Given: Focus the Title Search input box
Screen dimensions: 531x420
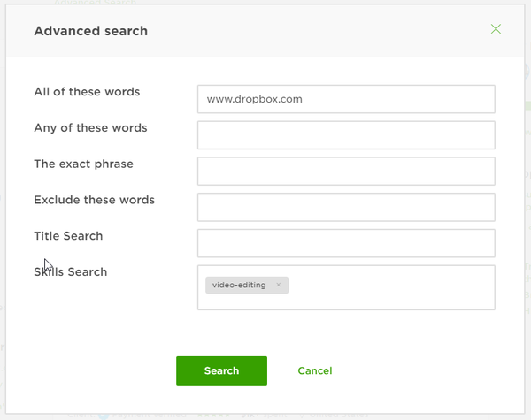Looking at the screenshot, I should point(346,243).
